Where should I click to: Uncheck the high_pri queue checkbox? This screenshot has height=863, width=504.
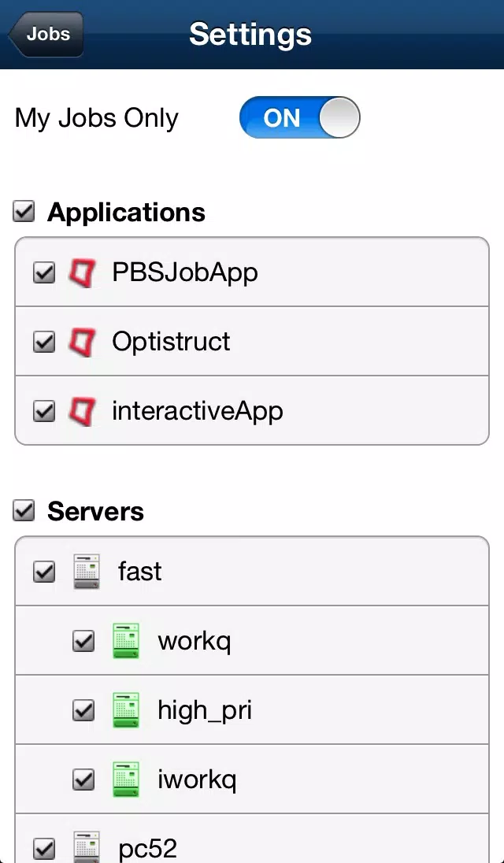coord(83,710)
